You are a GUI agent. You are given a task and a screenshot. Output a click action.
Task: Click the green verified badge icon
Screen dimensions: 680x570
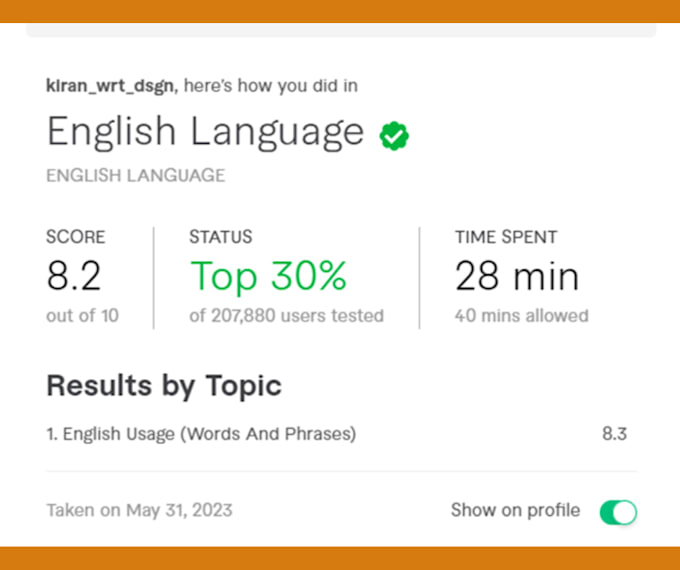coord(394,135)
